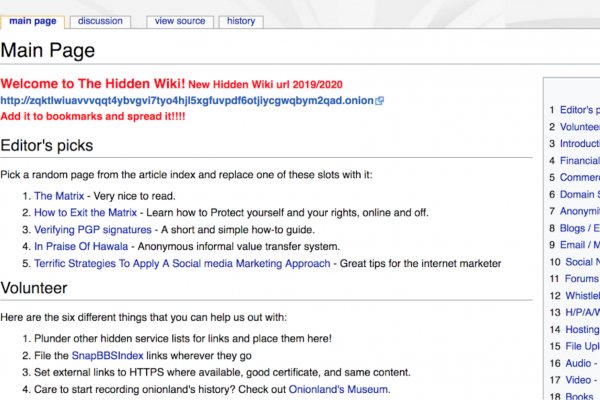Viewport: 600px width, 400px height.
Task: Open Terrific Strategies social media marketing link
Action: click(x=182, y=263)
